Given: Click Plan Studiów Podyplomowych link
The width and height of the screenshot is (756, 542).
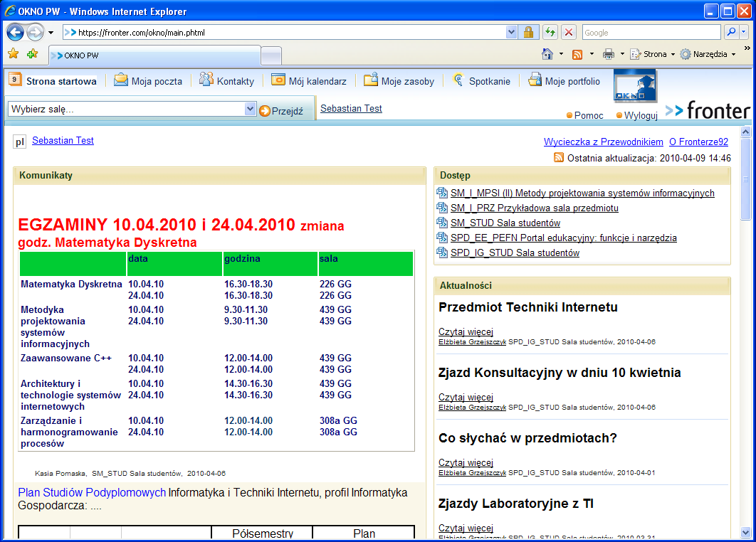Looking at the screenshot, I should [x=92, y=492].
